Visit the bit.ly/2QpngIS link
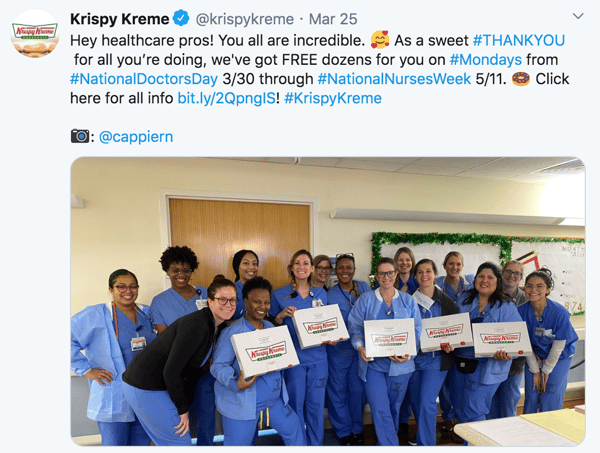The width and height of the screenshot is (600, 453). (x=227, y=98)
